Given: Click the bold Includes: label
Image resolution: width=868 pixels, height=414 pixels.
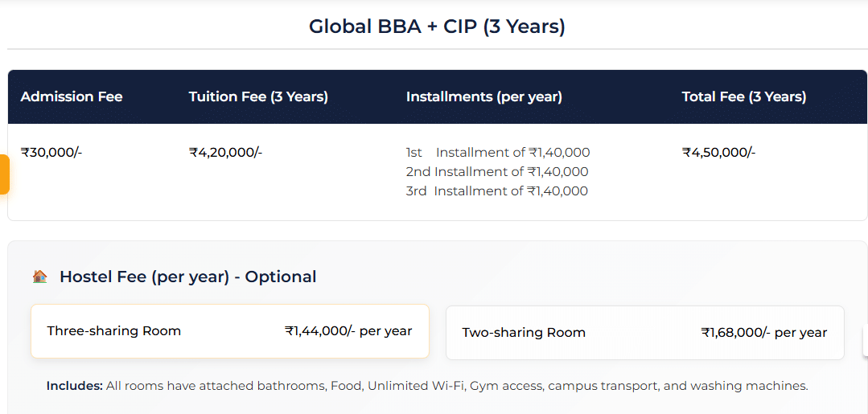Looking at the screenshot, I should coord(74,386).
